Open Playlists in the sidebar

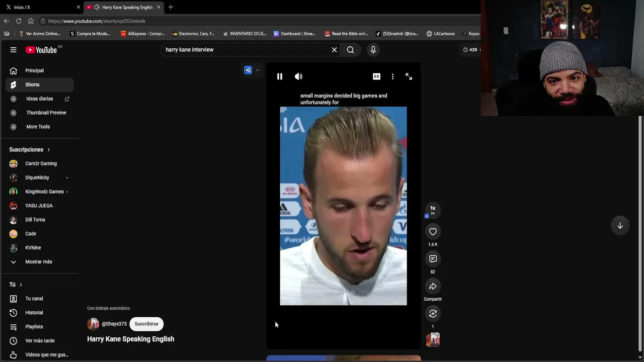39,327
